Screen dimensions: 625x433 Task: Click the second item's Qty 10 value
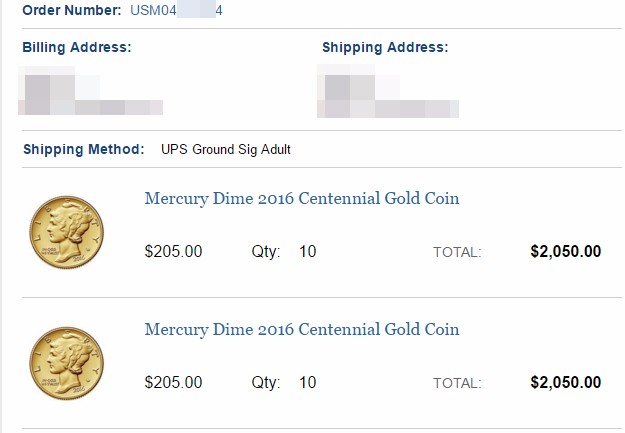pos(308,383)
